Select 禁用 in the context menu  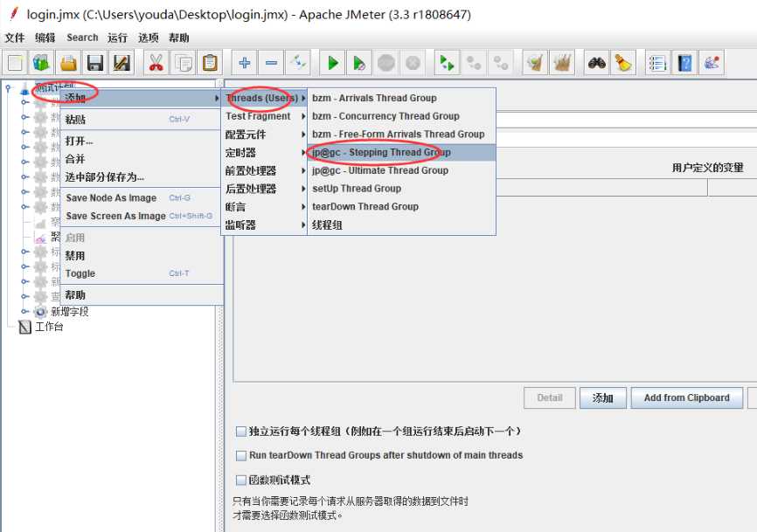pos(141,256)
